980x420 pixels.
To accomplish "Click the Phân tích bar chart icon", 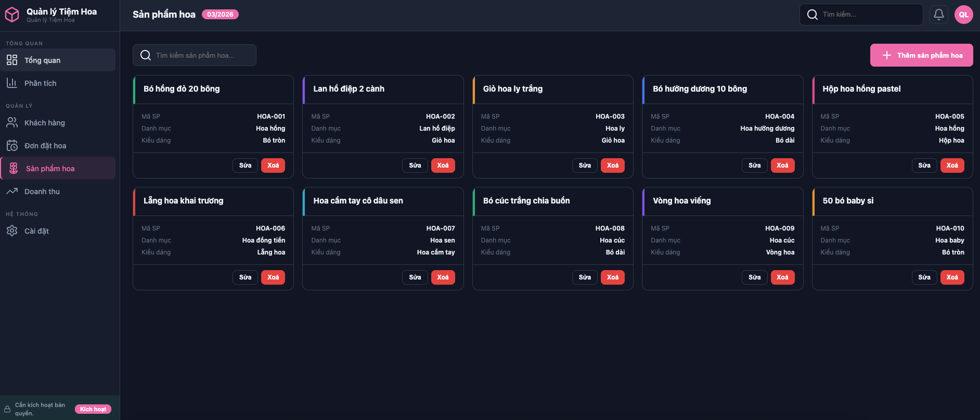I will [x=12, y=83].
